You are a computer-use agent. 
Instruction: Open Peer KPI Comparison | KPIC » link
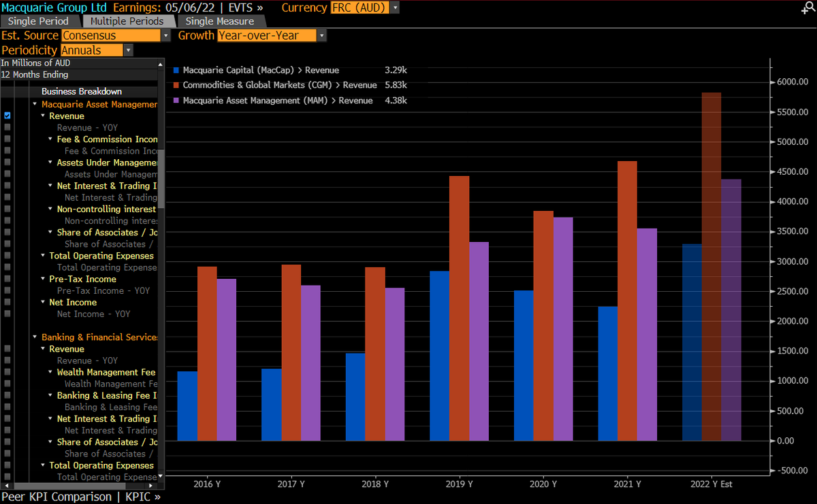(x=81, y=497)
